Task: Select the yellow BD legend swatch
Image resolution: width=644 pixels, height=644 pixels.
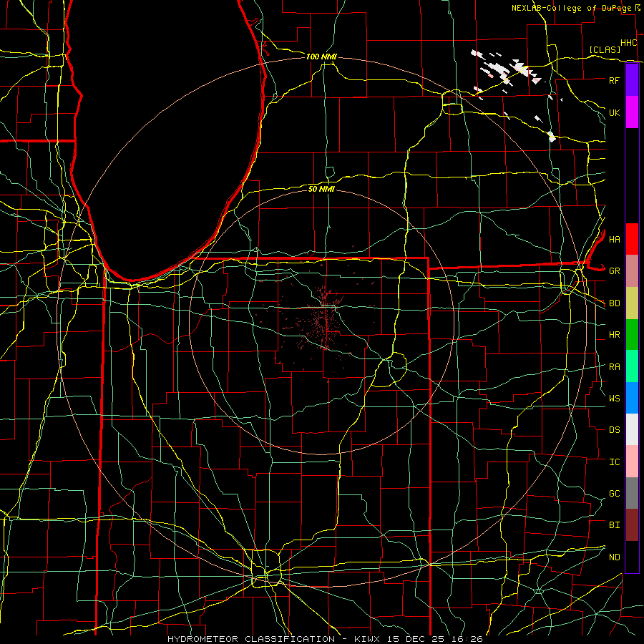Action: (x=632, y=303)
